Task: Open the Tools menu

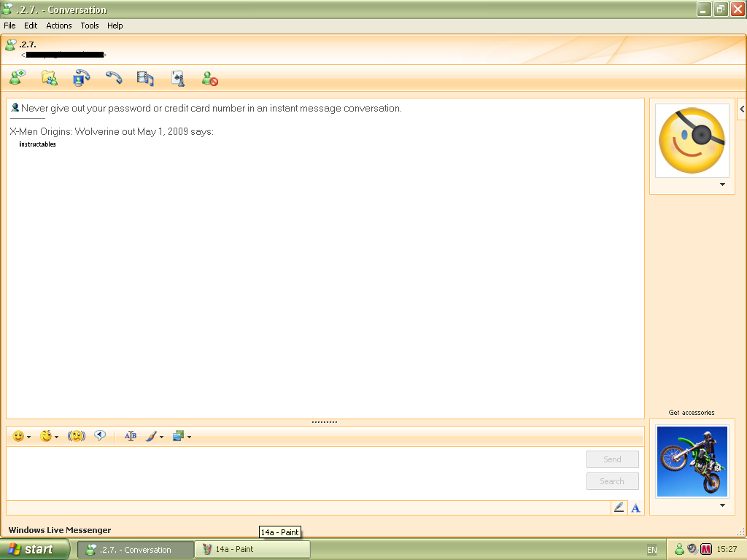Action: (x=89, y=26)
